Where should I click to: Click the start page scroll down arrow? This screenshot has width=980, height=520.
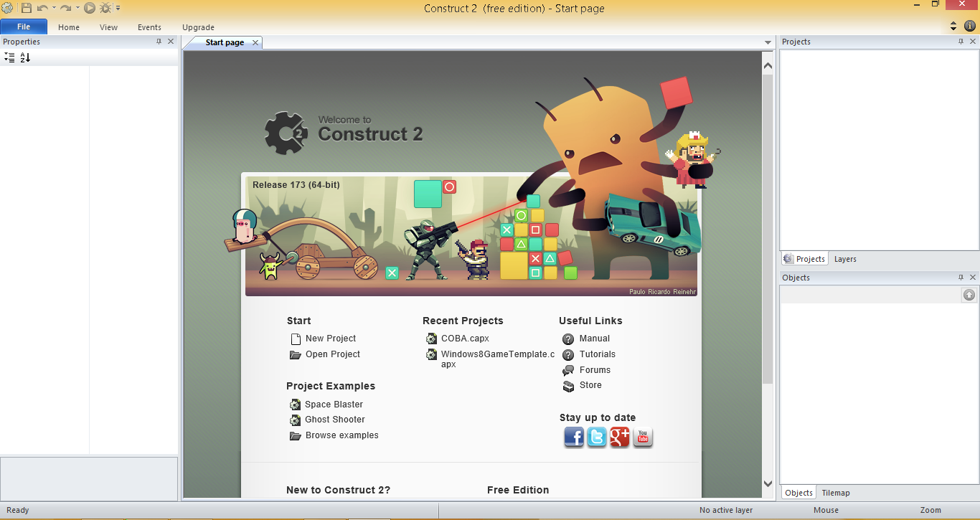[768, 484]
